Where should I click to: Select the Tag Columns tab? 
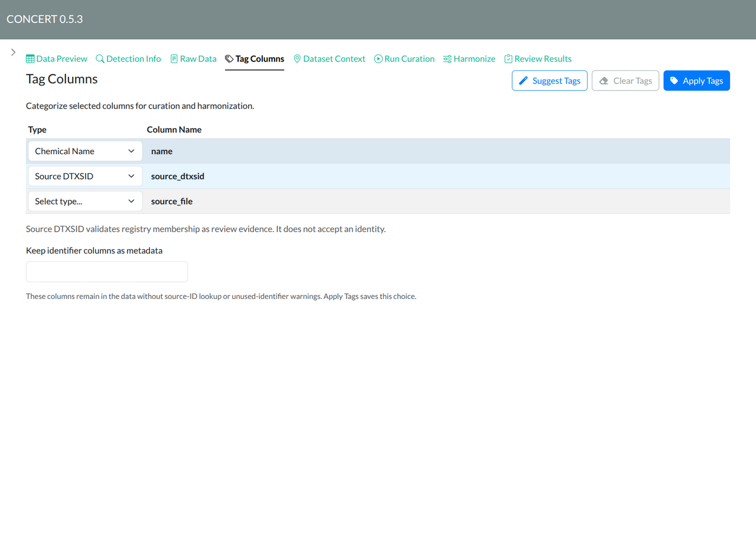[255, 58]
